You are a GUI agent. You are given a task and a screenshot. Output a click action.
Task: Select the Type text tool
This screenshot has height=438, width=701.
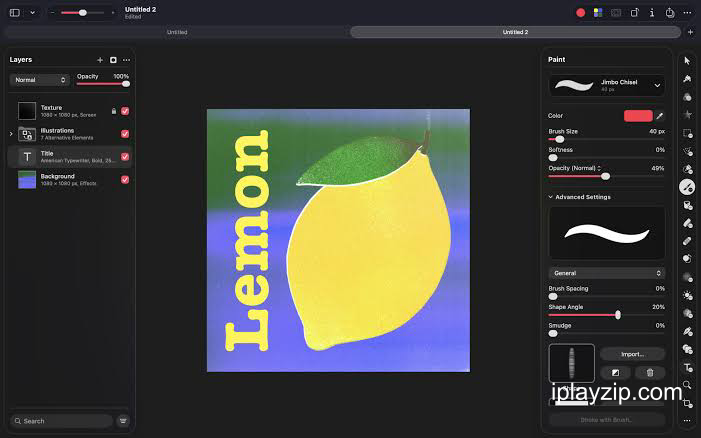(x=687, y=367)
